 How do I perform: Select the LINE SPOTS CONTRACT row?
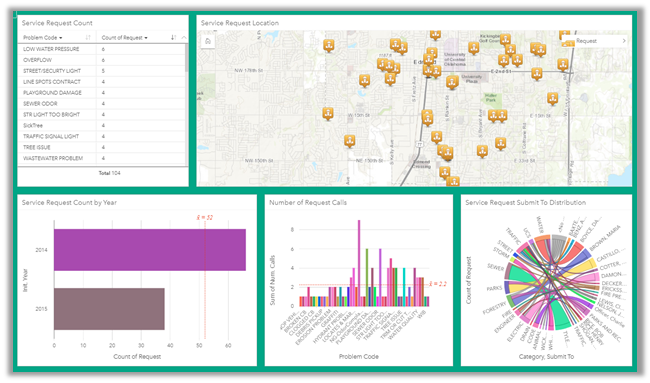102,82
